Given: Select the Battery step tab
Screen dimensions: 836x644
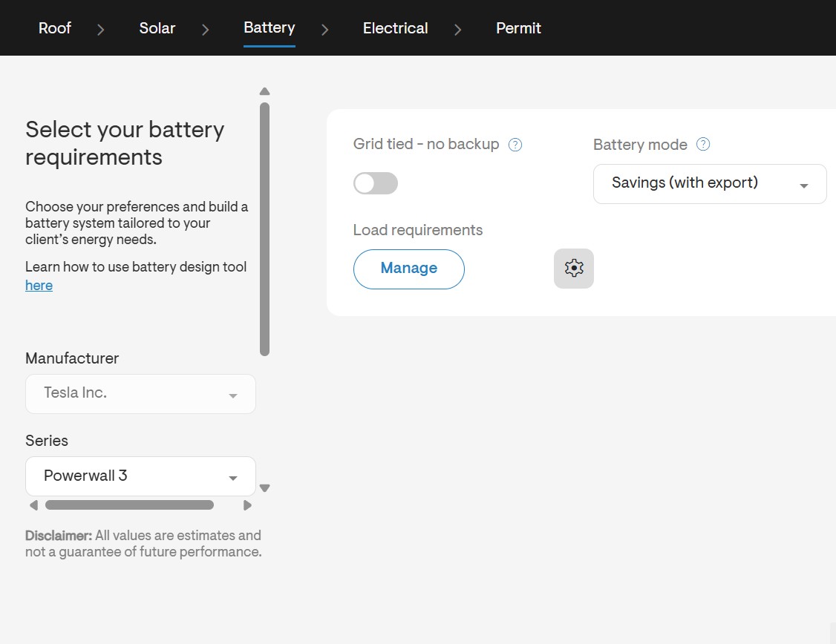Looking at the screenshot, I should (270, 28).
